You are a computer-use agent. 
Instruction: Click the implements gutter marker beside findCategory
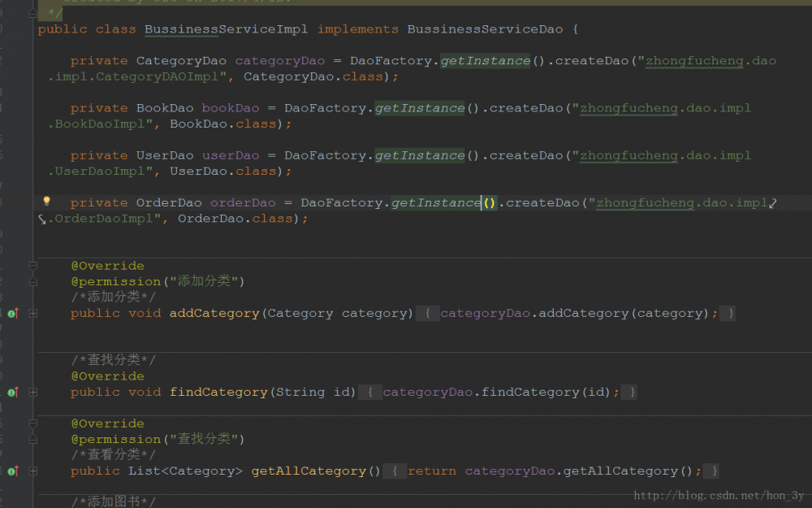tap(13, 393)
